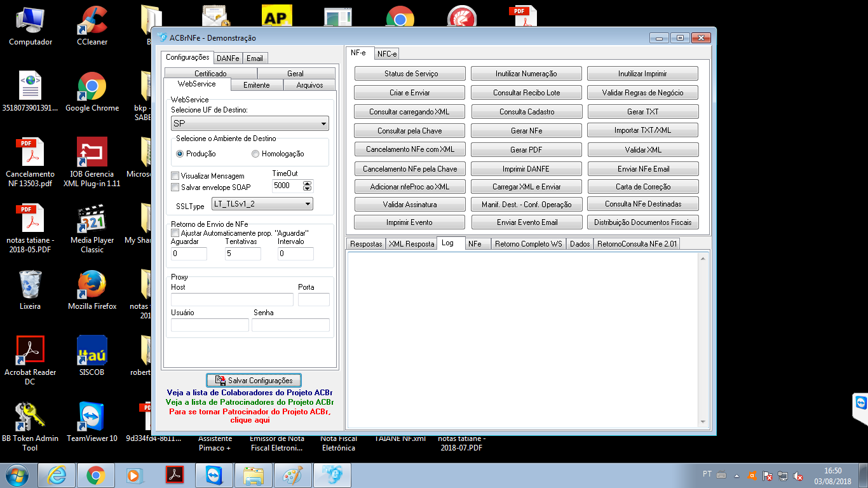
Task: Enable the Visualizar Mensagem checkbox
Action: [x=175, y=176]
